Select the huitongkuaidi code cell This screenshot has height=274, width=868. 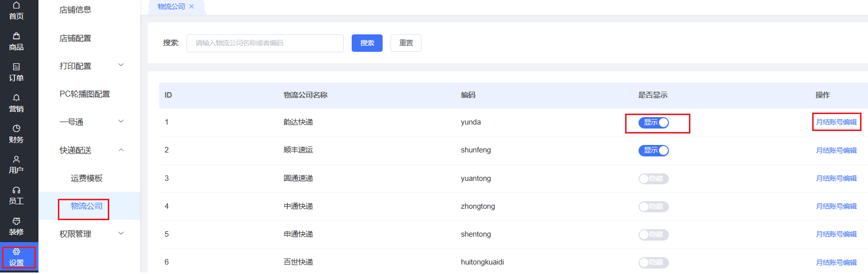pyautogui.click(x=482, y=262)
